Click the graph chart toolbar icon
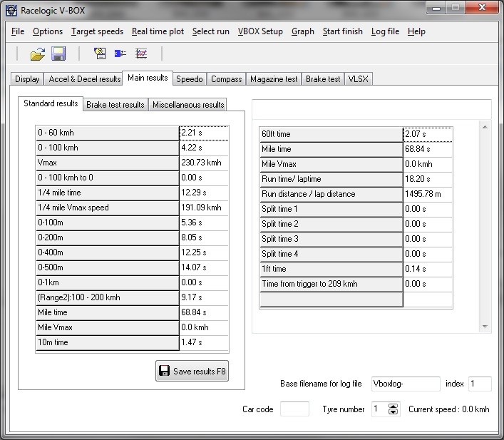The width and height of the screenshot is (504, 440). 141,53
